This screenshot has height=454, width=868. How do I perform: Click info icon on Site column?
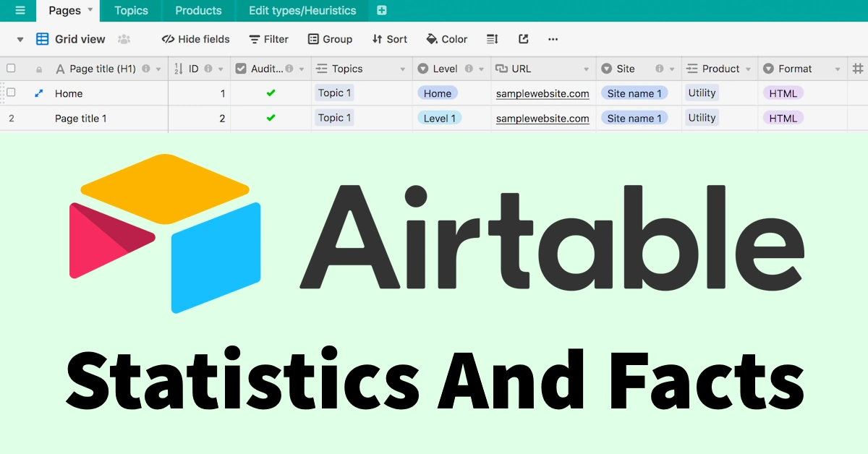point(660,69)
